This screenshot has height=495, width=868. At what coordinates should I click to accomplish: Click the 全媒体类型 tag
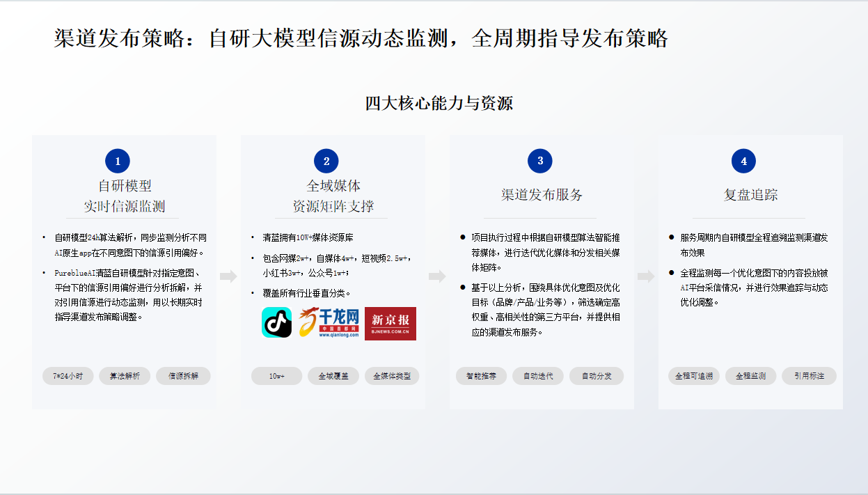tap(392, 376)
